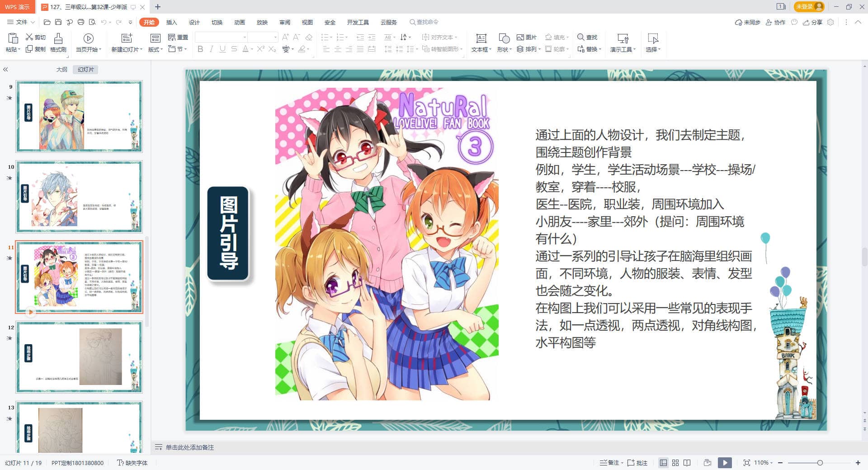Click the Increase font size icon
Image resolution: width=868 pixels, height=470 pixels.
click(x=285, y=37)
